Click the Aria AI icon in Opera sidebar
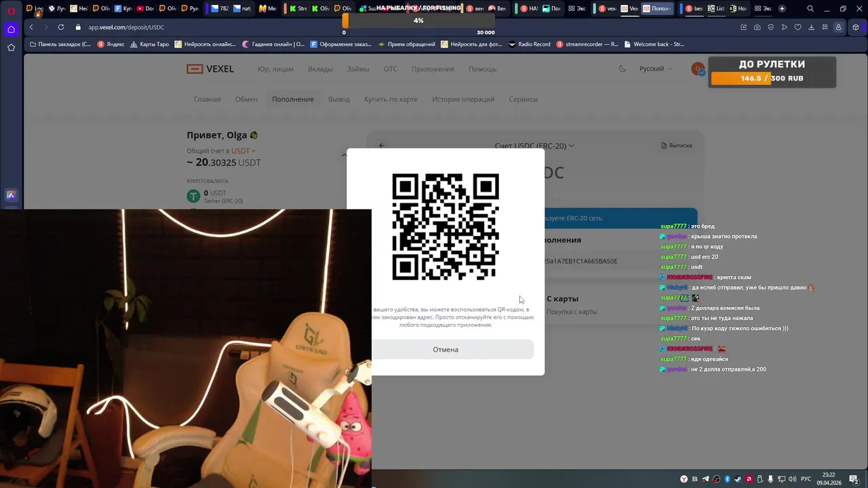This screenshot has width=868, height=488. click(11, 195)
